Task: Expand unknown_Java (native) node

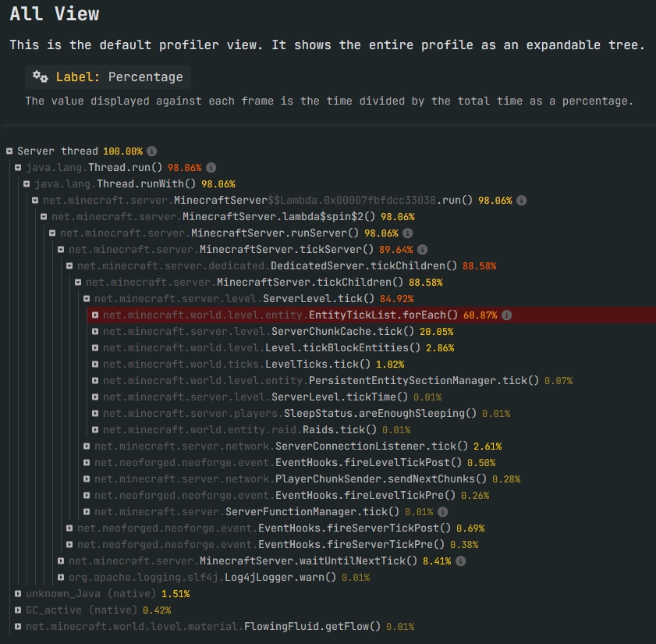Action: point(18,594)
